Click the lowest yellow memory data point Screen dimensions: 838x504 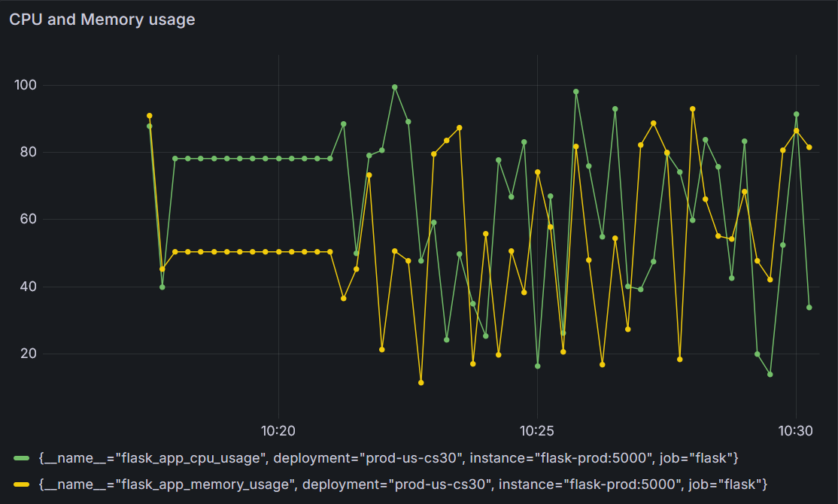pyautogui.click(x=421, y=383)
